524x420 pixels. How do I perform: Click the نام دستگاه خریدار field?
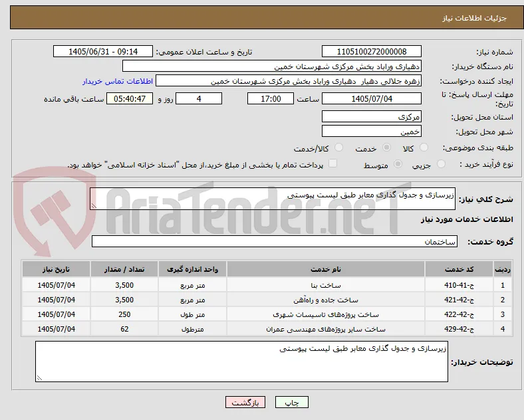coord(272,66)
